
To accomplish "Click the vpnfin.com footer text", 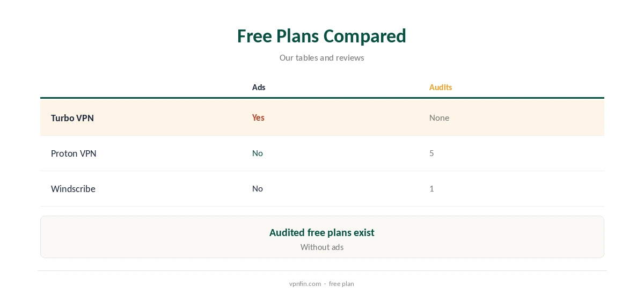I will pos(305,284).
